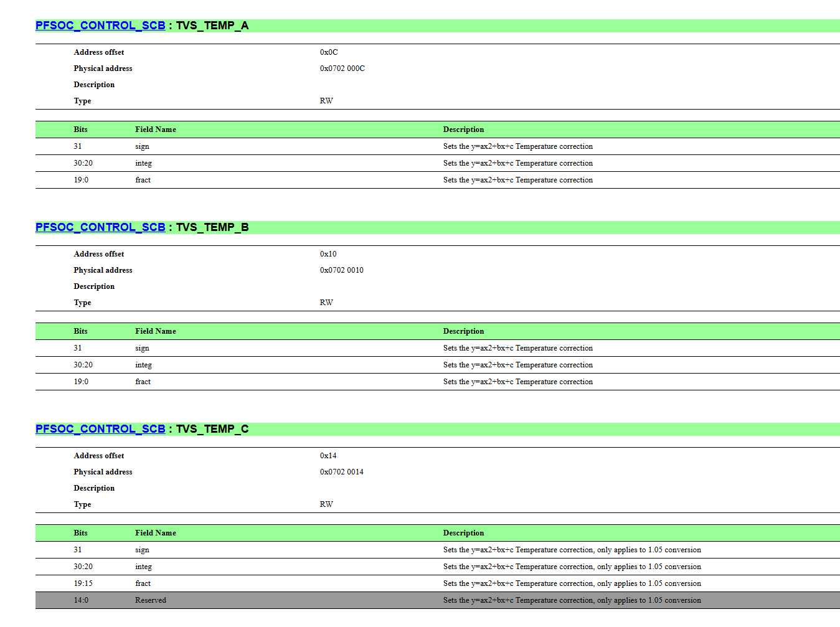Click 'fract' field name in TVS_TEMP_A table
The image size is (840, 627).
pos(143,180)
